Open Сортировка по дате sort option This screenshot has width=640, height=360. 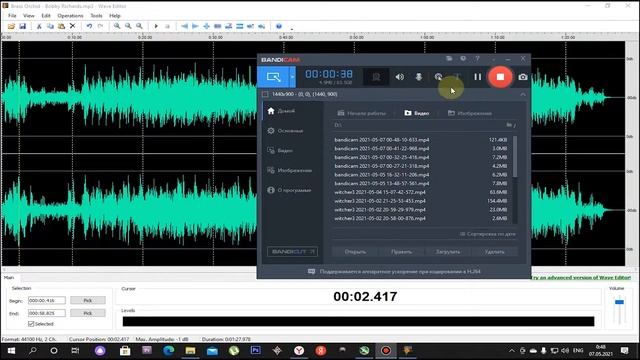(488, 234)
